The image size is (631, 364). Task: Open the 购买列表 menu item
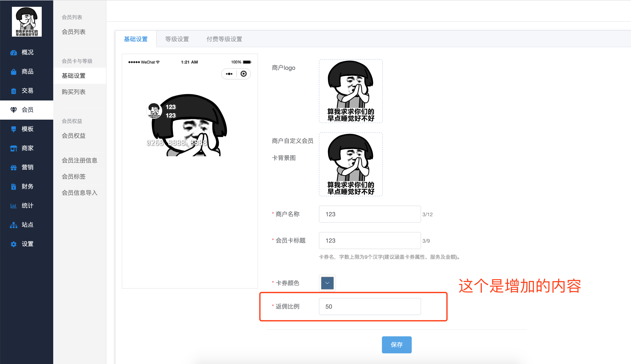(74, 92)
